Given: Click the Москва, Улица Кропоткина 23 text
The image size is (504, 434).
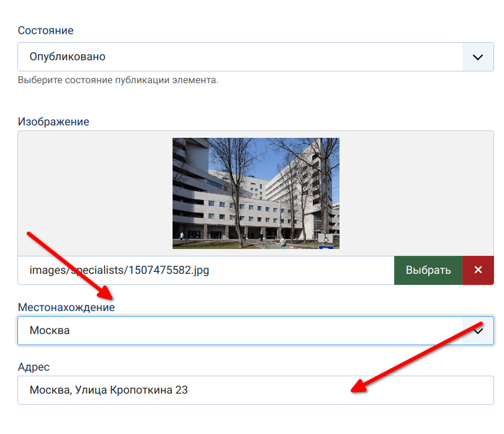Looking at the screenshot, I should [x=109, y=390].
